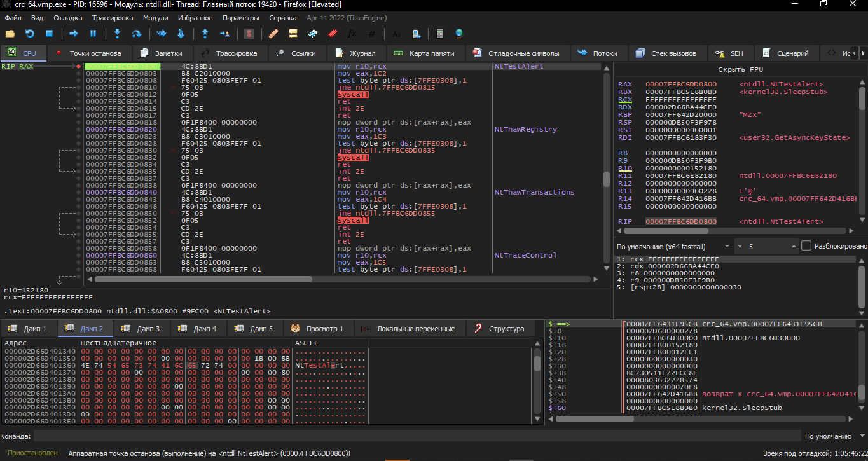Image resolution: width=868 pixels, height=461 pixels.
Task: Open the По умолчанию command type dropdown
Action: [x=834, y=436]
